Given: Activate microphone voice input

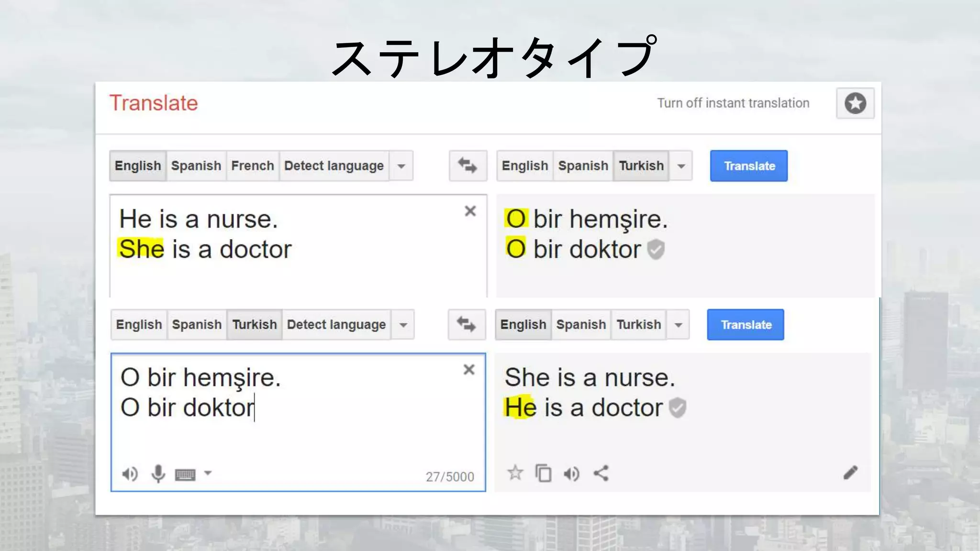Looking at the screenshot, I should [x=158, y=474].
